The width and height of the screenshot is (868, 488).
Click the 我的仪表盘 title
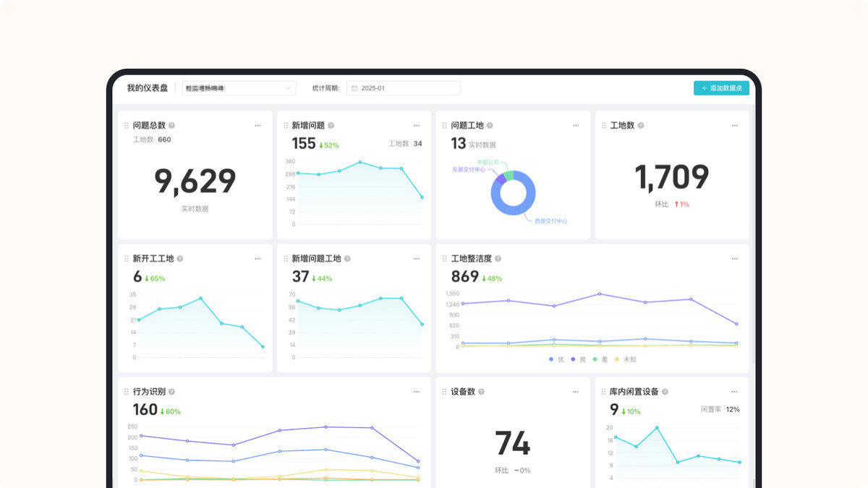coord(148,88)
